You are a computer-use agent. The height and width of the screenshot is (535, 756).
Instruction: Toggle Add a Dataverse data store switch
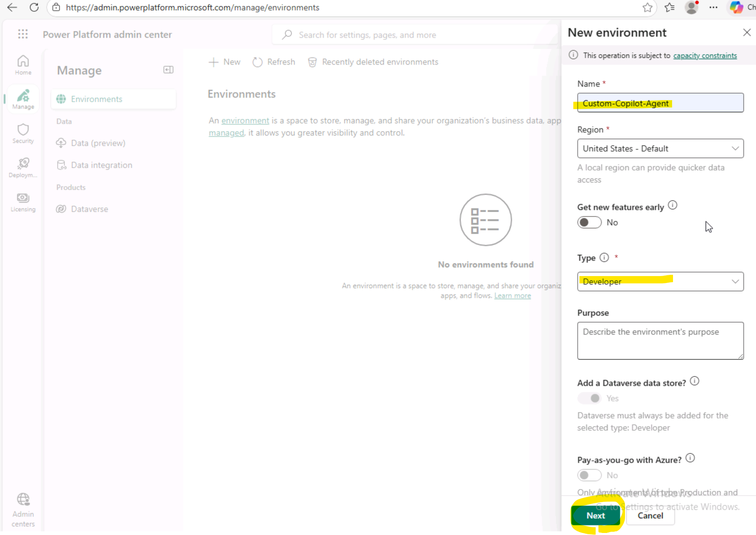click(589, 398)
